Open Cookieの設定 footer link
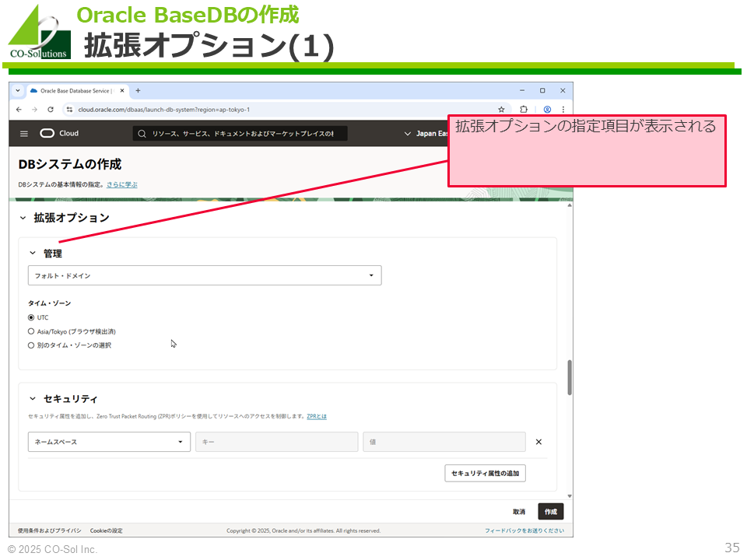This screenshot has width=747, height=560. pos(107,531)
